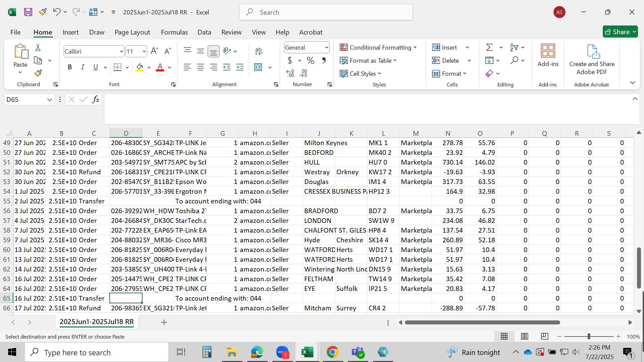644x362 pixels.
Task: Toggle Bottom Align vertical alignment
Action: pos(214,51)
